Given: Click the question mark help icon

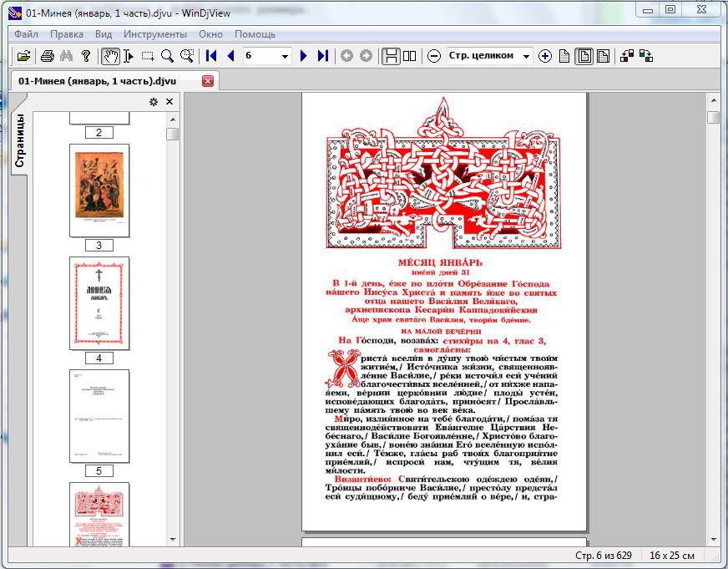Looking at the screenshot, I should pos(86,56).
